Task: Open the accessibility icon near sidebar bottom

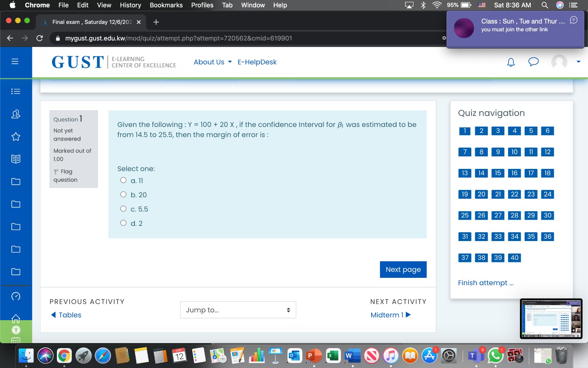Action: click(15, 330)
